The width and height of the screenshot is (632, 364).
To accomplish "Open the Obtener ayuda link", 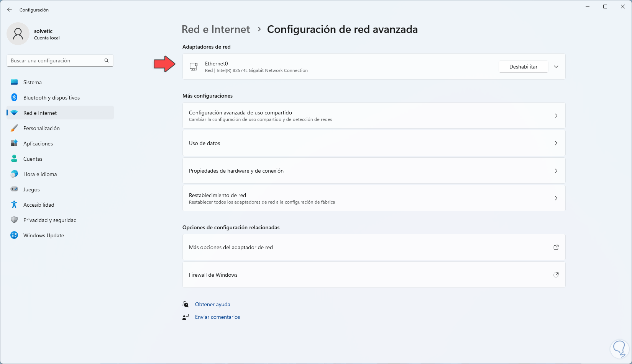I will (212, 304).
